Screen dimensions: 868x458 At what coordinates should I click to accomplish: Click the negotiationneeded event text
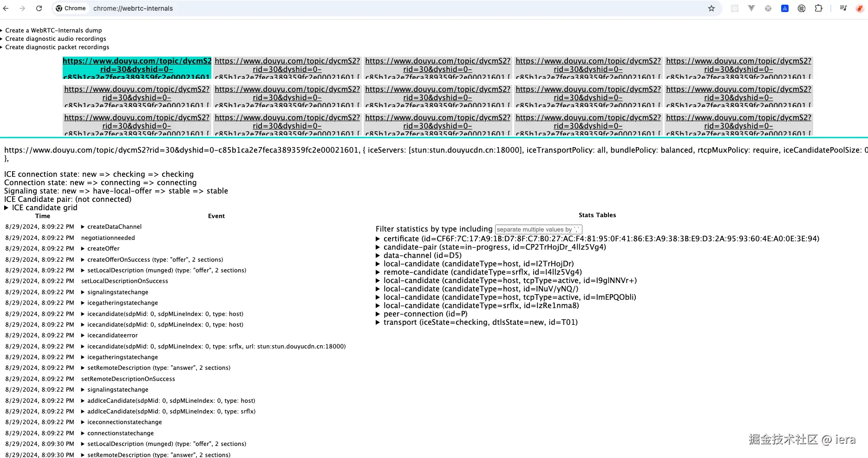108,238
